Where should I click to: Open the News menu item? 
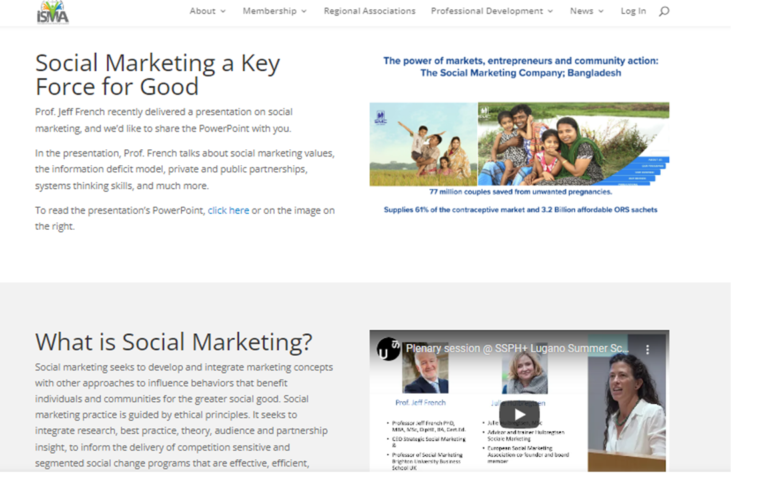pos(581,11)
